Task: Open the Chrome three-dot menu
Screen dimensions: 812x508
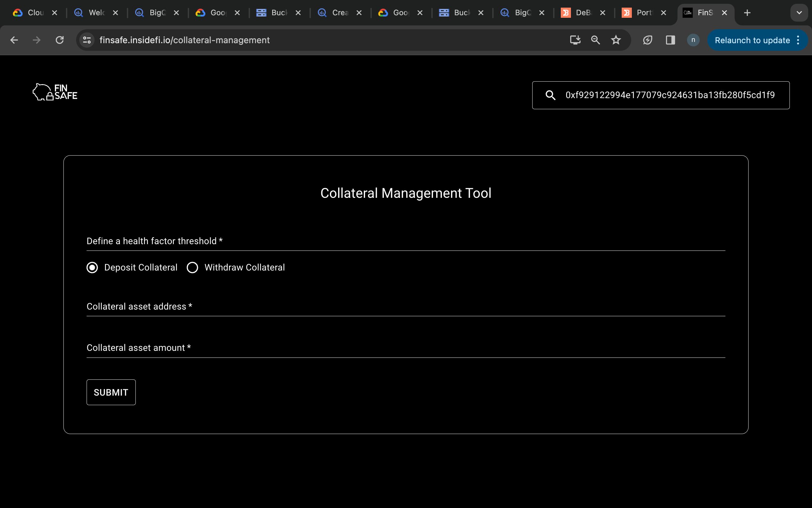Action: (798, 40)
